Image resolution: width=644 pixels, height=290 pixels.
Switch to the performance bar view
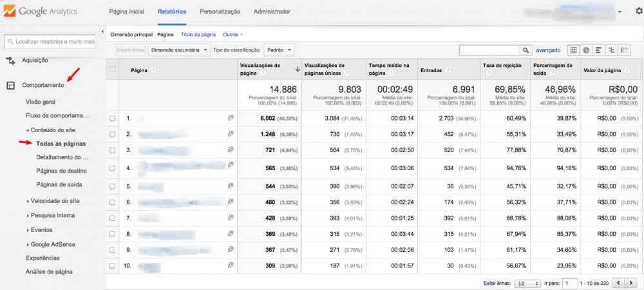pyautogui.click(x=598, y=50)
